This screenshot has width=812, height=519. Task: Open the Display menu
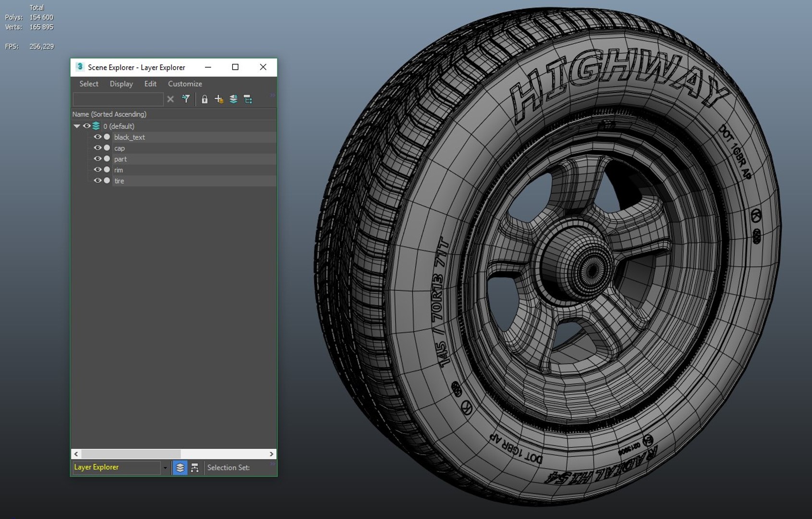(x=121, y=84)
